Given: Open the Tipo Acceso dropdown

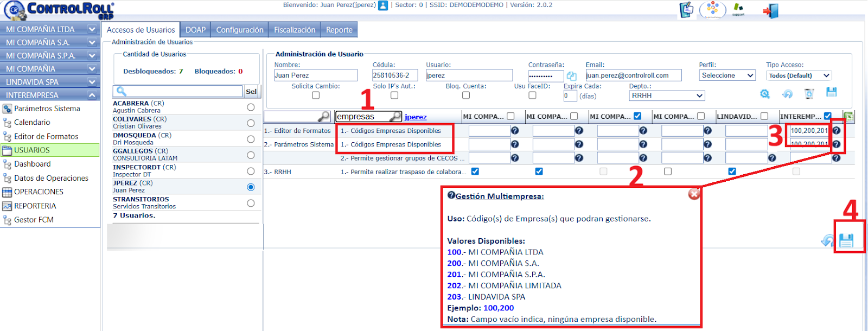Looking at the screenshot, I should pos(799,75).
